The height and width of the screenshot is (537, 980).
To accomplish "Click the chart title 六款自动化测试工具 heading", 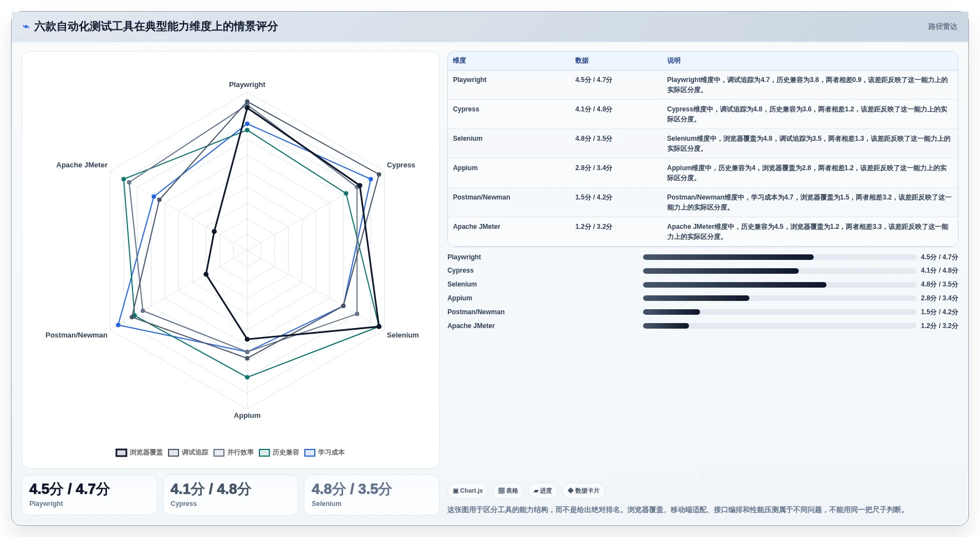I will click(156, 27).
